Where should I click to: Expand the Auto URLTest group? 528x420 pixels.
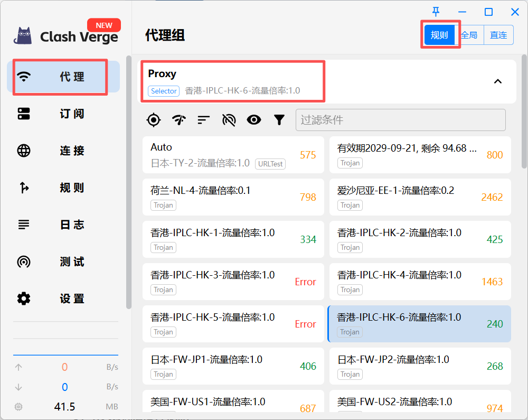tap(233, 155)
